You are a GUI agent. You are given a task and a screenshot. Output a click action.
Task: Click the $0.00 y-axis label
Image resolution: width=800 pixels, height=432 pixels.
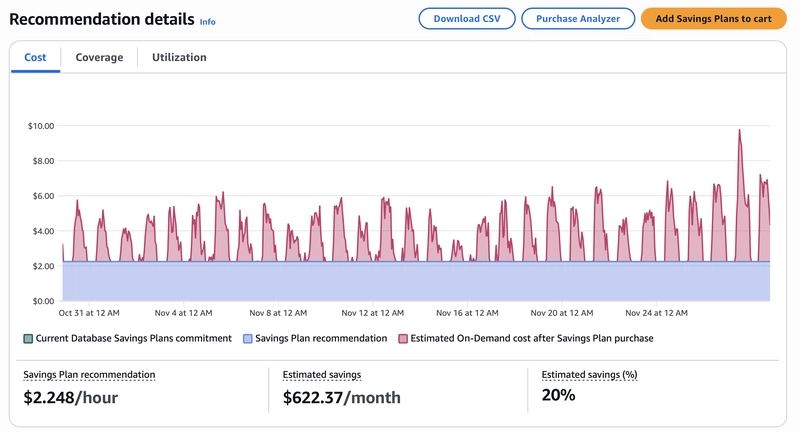click(43, 301)
